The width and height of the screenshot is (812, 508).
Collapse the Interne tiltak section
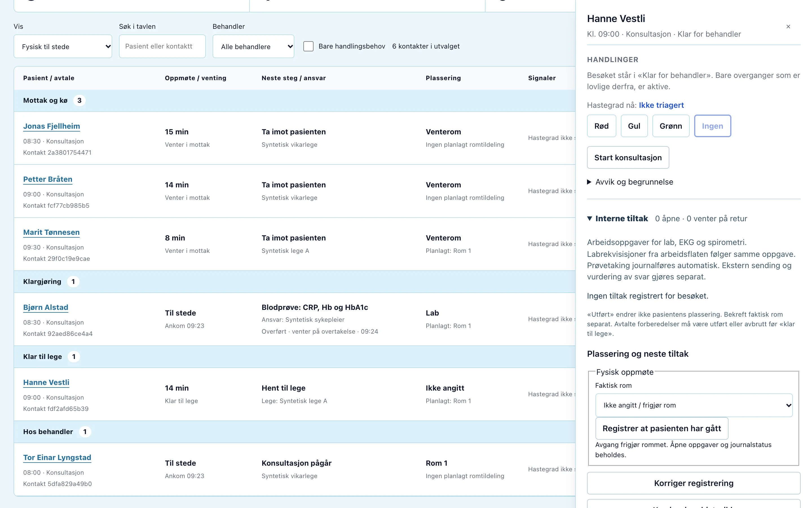pyautogui.click(x=618, y=219)
